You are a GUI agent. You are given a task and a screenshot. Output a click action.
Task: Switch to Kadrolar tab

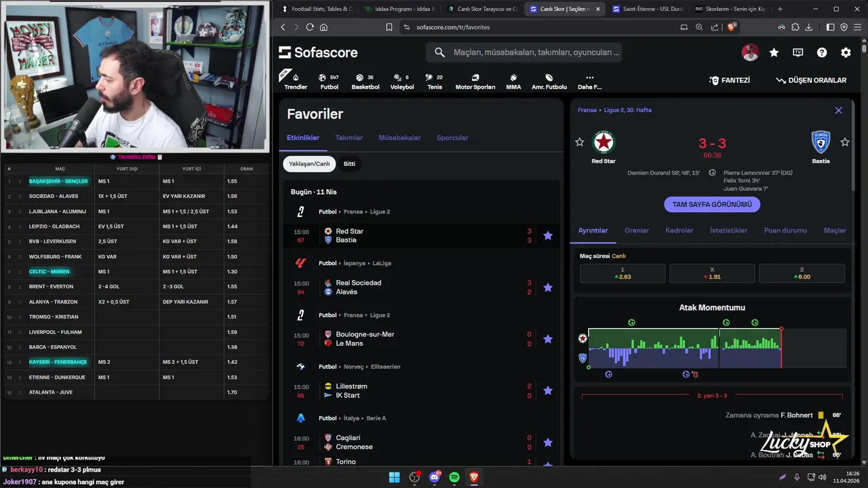coord(679,230)
